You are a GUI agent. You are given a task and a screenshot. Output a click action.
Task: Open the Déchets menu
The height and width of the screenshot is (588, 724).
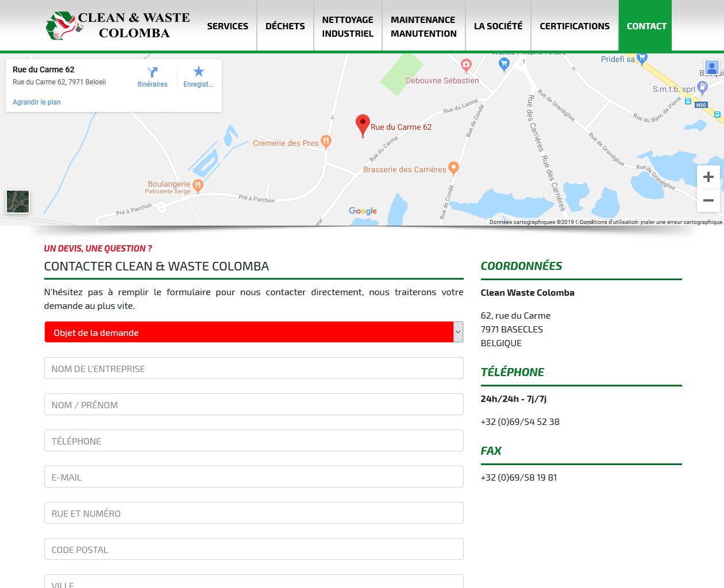click(285, 26)
